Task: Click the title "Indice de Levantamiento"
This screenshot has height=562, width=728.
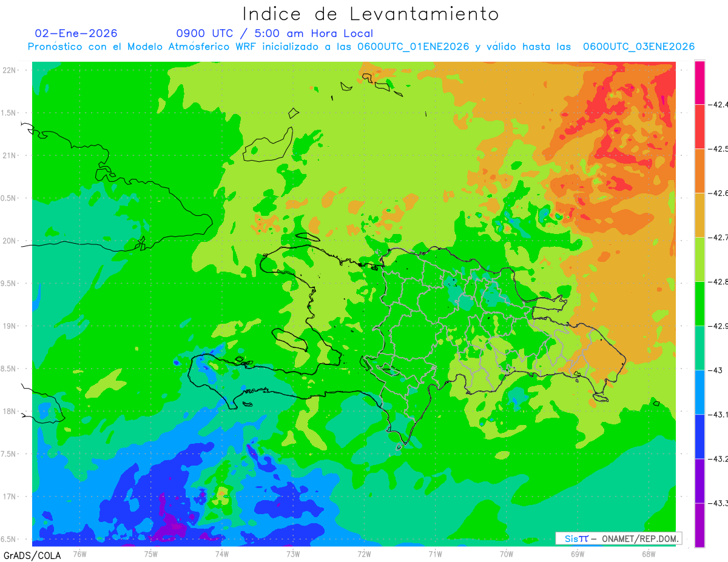Action: click(x=371, y=13)
